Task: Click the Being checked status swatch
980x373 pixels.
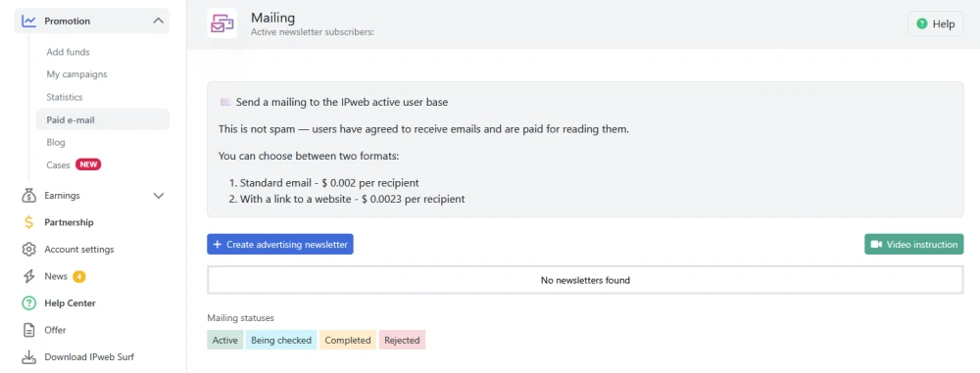Action: (281, 340)
